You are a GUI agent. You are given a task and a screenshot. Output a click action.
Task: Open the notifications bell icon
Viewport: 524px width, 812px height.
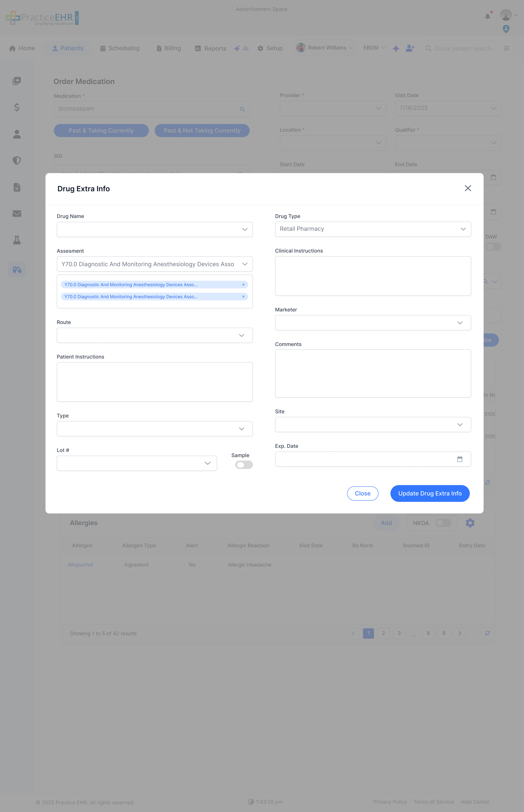point(487,16)
